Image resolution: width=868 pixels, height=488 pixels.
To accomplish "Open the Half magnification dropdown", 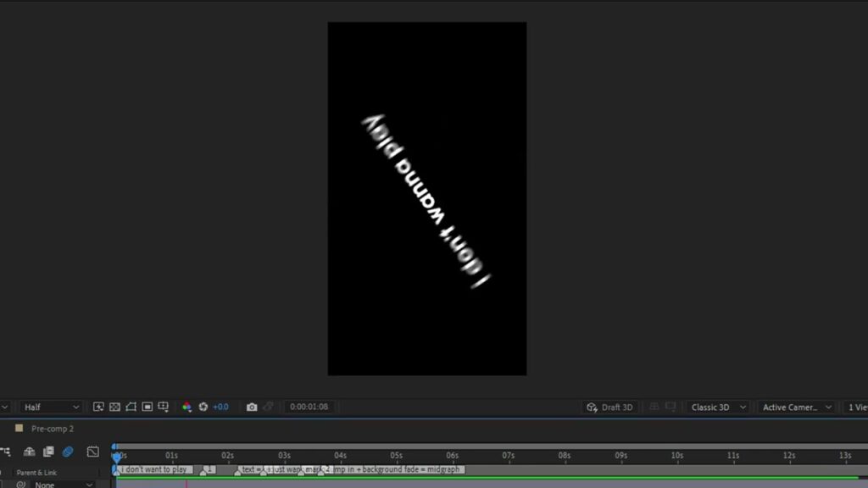I will pos(51,407).
